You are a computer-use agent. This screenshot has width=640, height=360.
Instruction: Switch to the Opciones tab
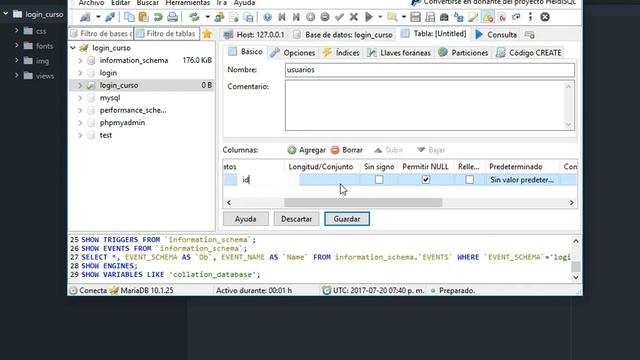tap(292, 53)
